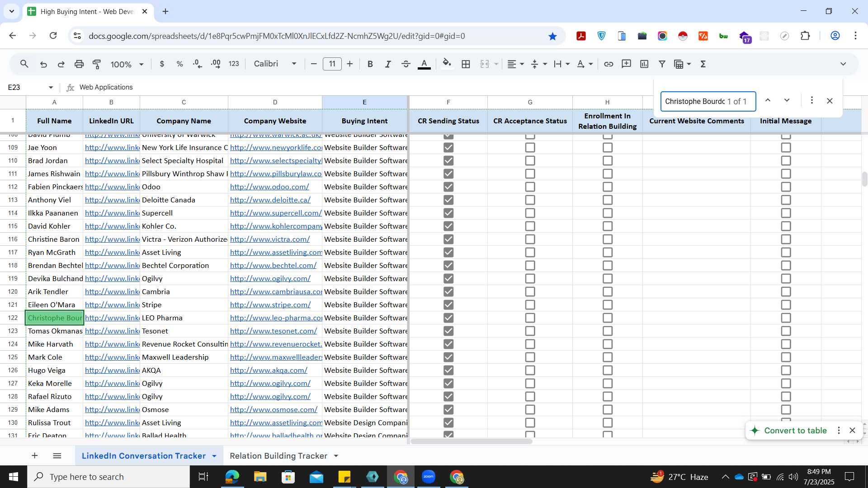This screenshot has width=868, height=488.
Task: Select the High Buying Intent browser tab
Action: pos(87,12)
